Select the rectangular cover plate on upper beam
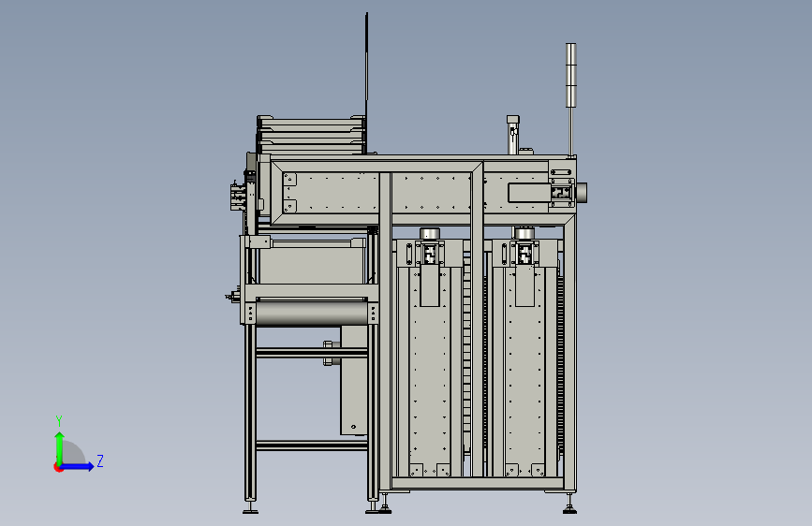This screenshot has width=812, height=526. click(529, 193)
